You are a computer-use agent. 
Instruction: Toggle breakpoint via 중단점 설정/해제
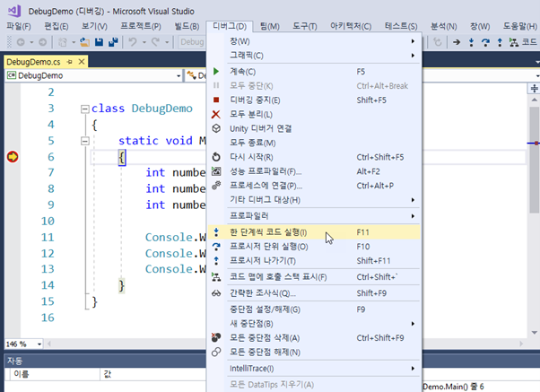pos(265,309)
